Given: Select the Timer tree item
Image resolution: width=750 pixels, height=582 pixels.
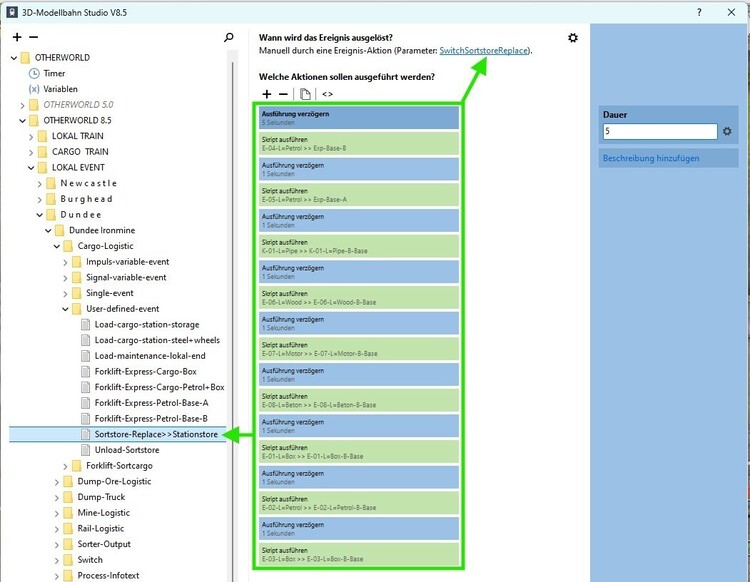Looking at the screenshot, I should [x=54, y=73].
